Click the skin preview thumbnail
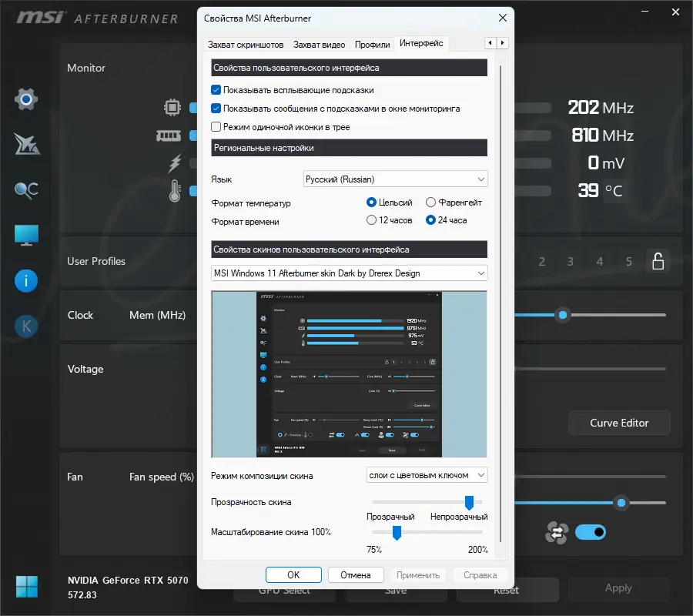693x616 pixels. [349, 374]
